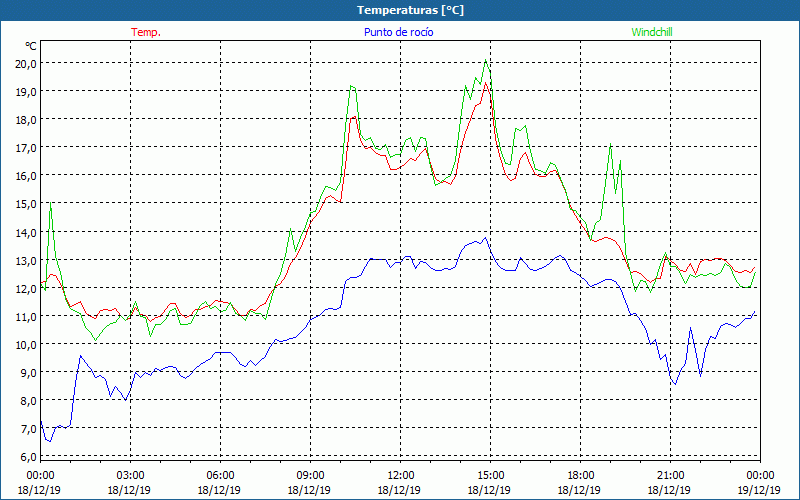800x500 pixels.
Task: Click the 7,0 y-axis value
Action: (29, 429)
